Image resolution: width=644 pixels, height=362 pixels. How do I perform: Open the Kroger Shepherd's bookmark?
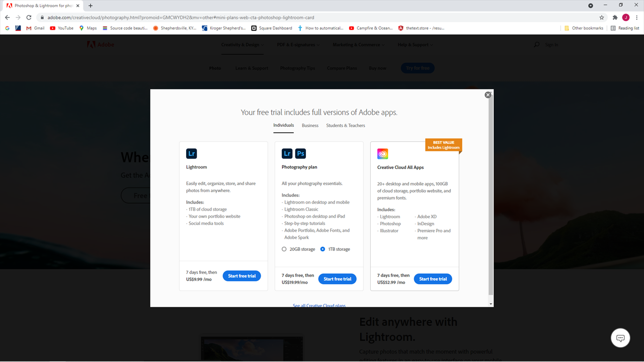tap(224, 28)
